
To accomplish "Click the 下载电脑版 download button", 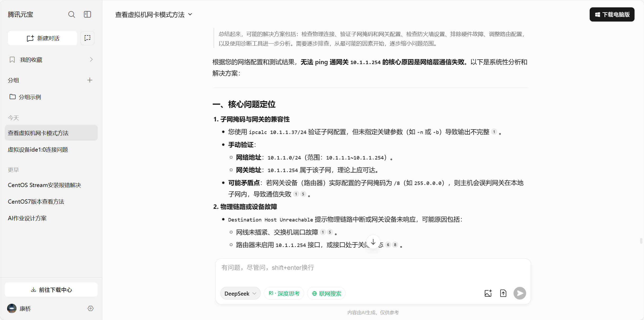I will click(612, 14).
